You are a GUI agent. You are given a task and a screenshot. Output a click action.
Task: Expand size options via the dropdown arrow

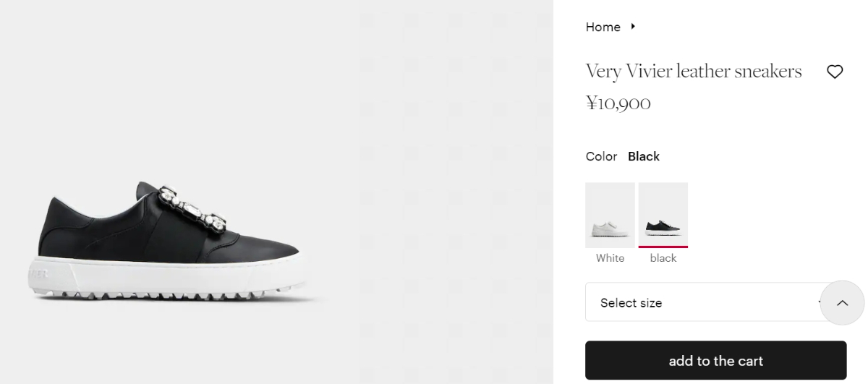pyautogui.click(x=820, y=302)
